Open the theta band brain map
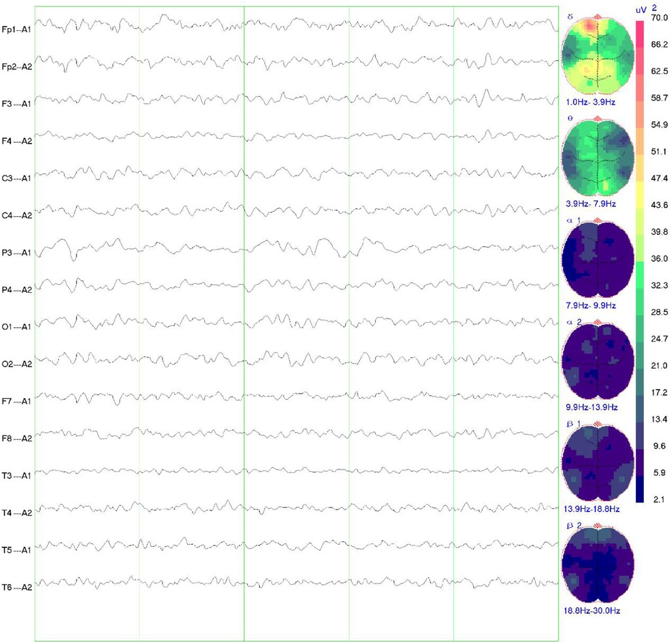The image size is (672, 643). (x=598, y=156)
